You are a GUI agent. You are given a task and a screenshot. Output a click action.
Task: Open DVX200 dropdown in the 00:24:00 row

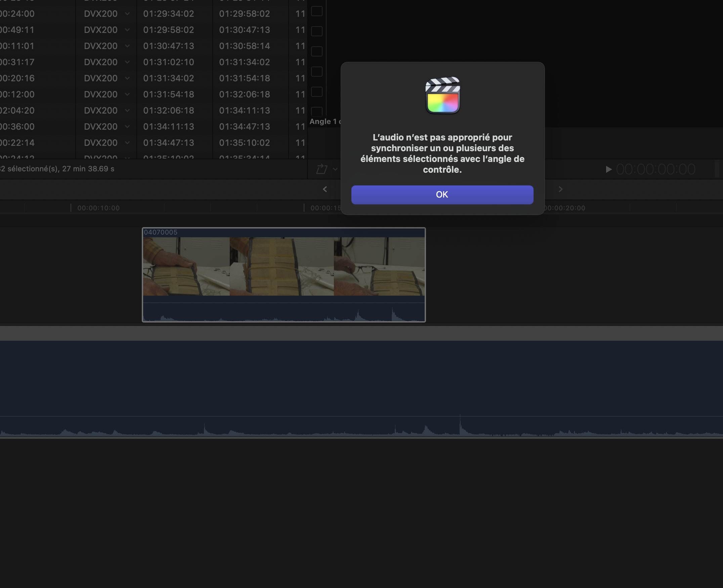pyautogui.click(x=127, y=13)
